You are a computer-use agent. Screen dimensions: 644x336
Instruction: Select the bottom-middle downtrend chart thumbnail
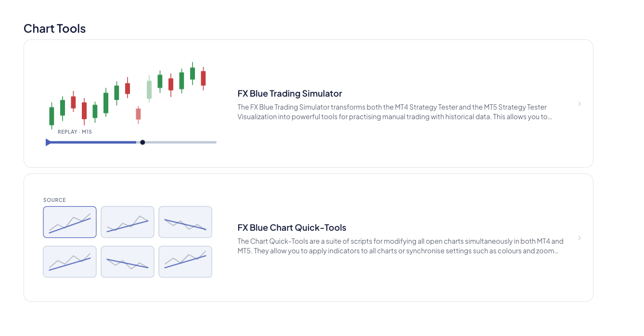[x=128, y=261]
